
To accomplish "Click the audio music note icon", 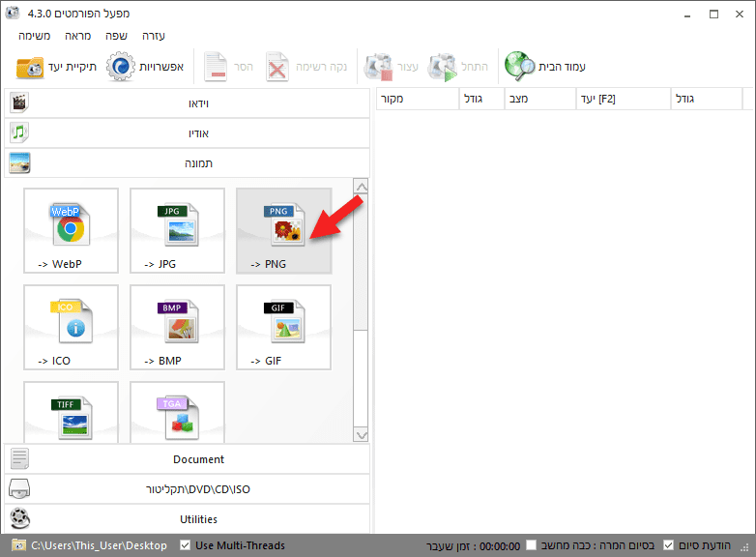I will point(19,132).
